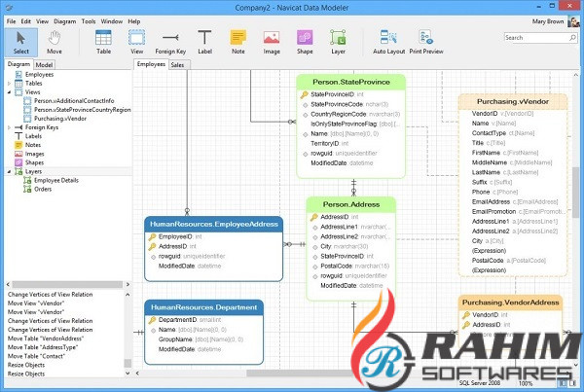Click the Purchasing.vVendor view icon in tree

pos(27,119)
